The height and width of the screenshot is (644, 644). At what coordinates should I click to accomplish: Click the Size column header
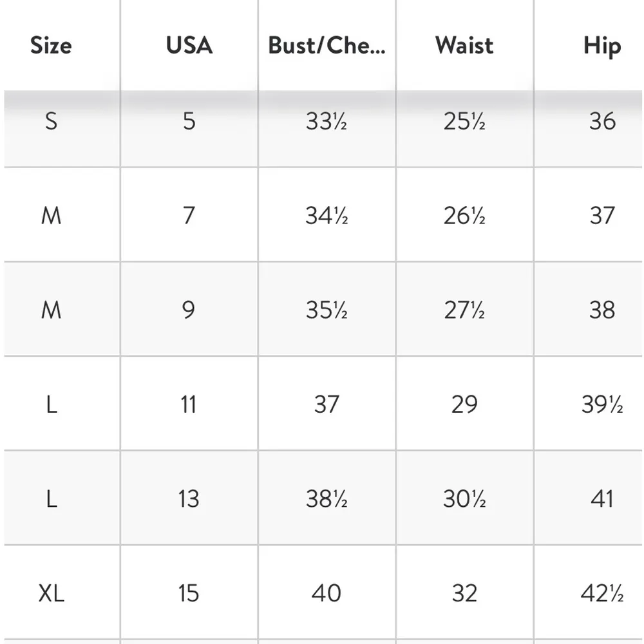[51, 46]
